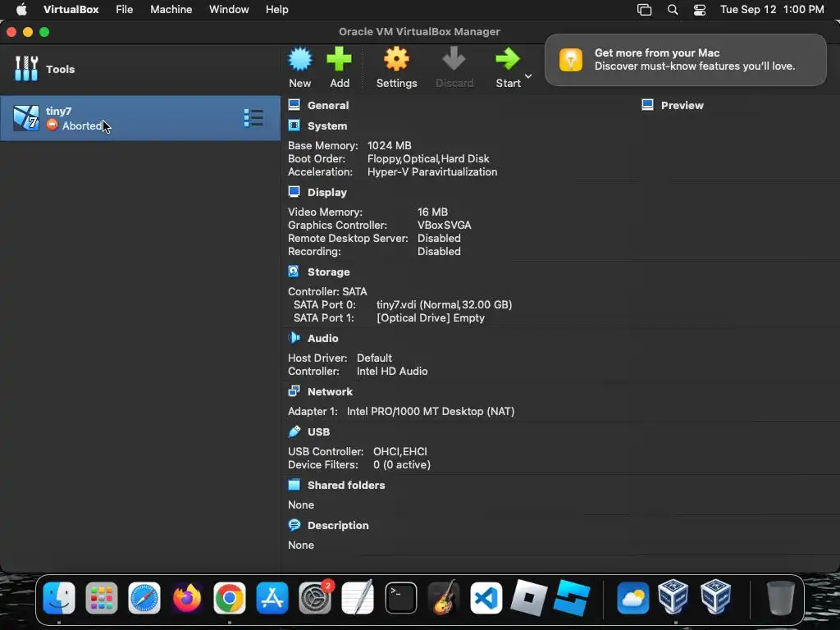This screenshot has height=630, width=840.
Task: Click the Discard arrow toolbar icon
Action: click(454, 59)
